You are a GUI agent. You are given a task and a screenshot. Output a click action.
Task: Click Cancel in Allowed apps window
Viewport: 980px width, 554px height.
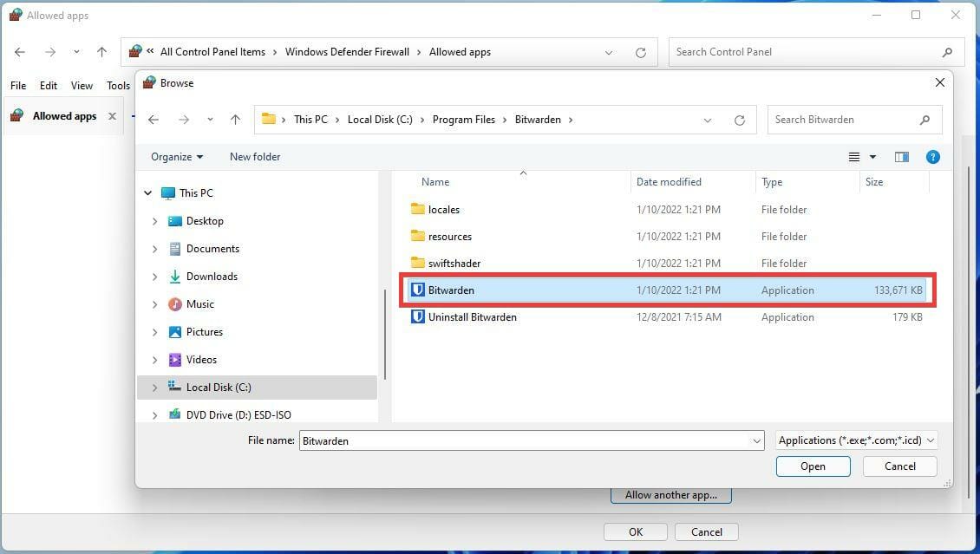coord(706,532)
